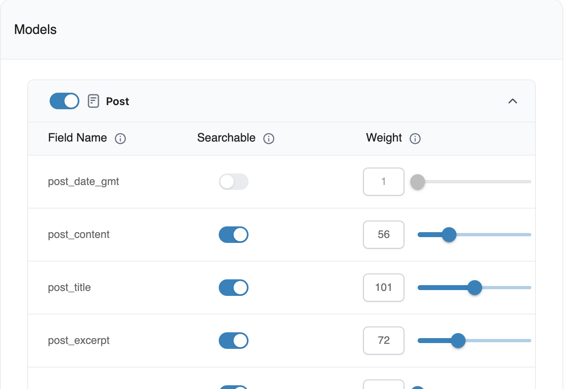
Task: Click the post_excerpt weight slider handle
Action: (x=458, y=341)
